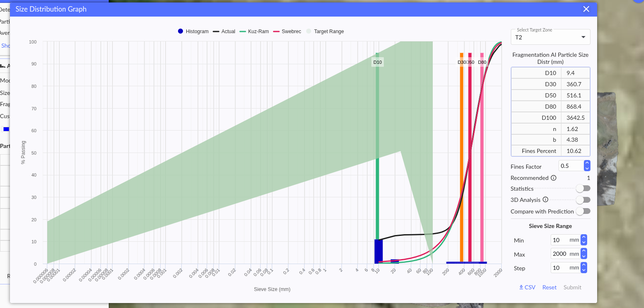Screen dimensions: 644x308
Task: Click Reset link for sieve range
Action: pyautogui.click(x=549, y=287)
